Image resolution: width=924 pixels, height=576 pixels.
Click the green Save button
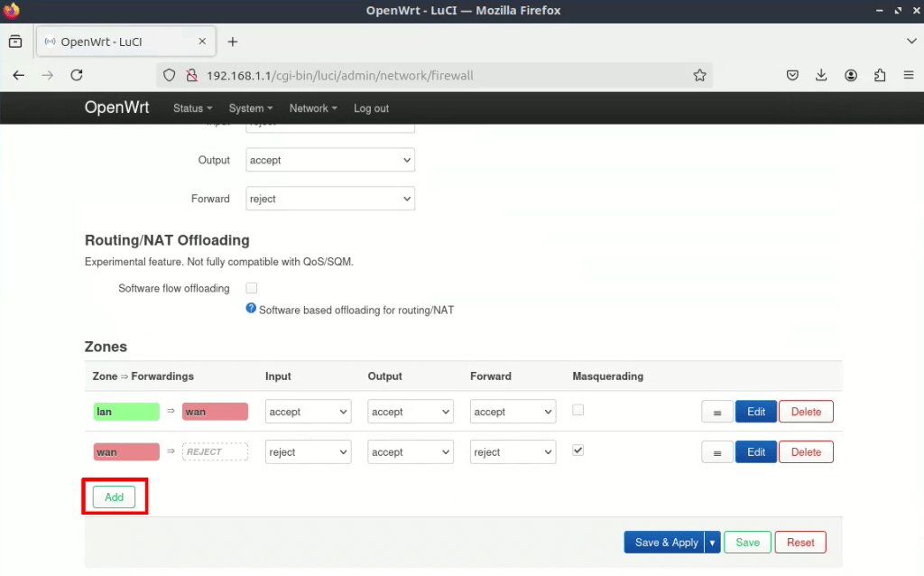pos(747,543)
